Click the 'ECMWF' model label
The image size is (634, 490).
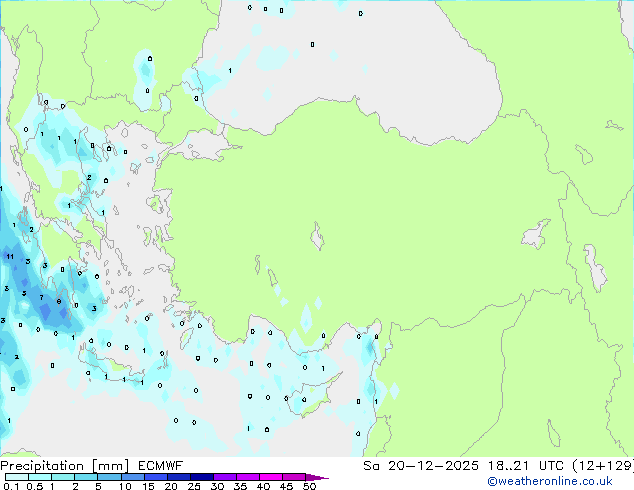(x=161, y=466)
